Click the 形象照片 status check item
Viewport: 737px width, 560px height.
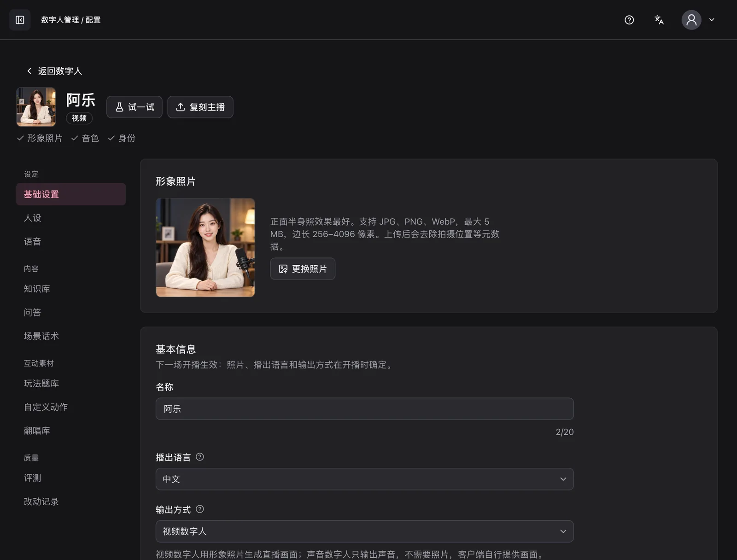(40, 138)
